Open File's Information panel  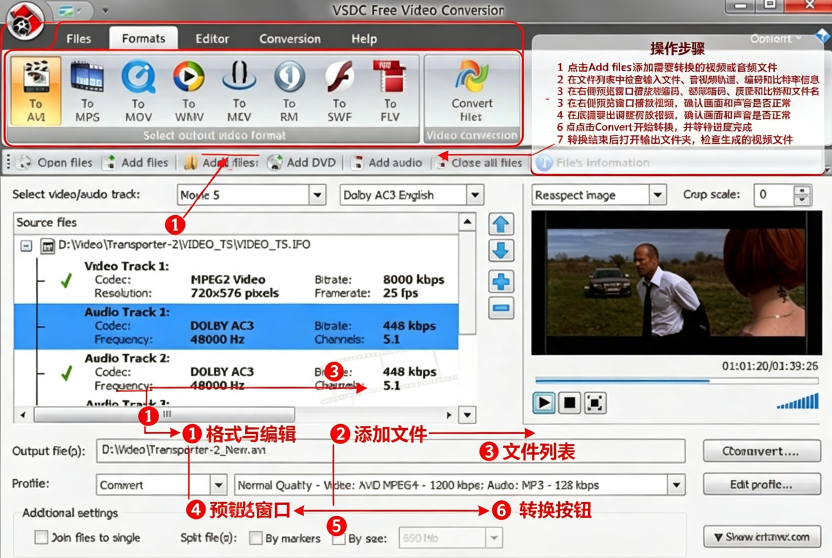(x=593, y=163)
